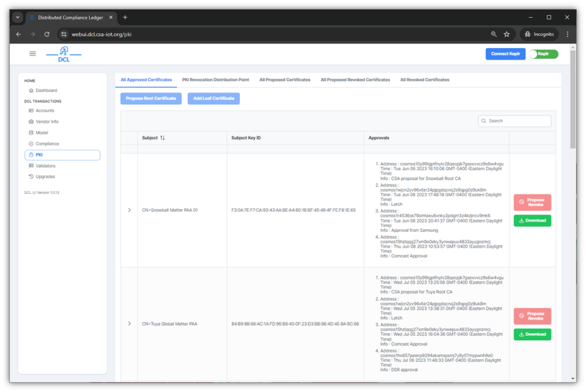Open the All Revoked Certificates tab
This screenshot has width=586, height=392.
click(425, 80)
